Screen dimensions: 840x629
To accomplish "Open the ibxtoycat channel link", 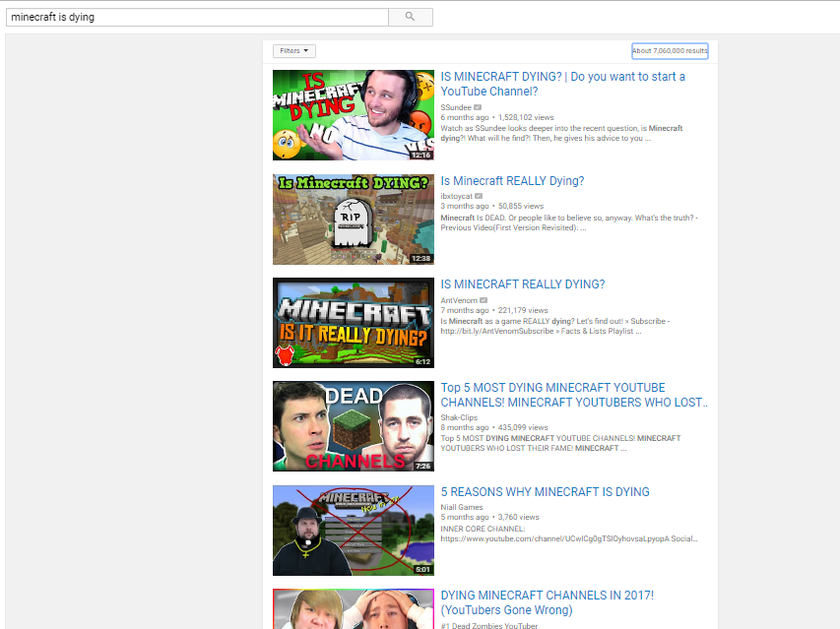I will (456, 197).
